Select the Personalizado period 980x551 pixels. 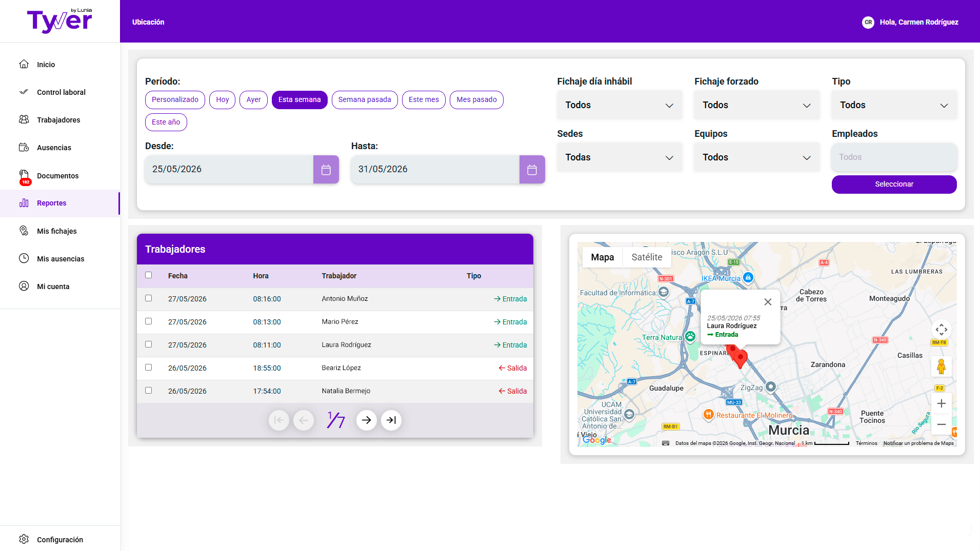tap(175, 100)
